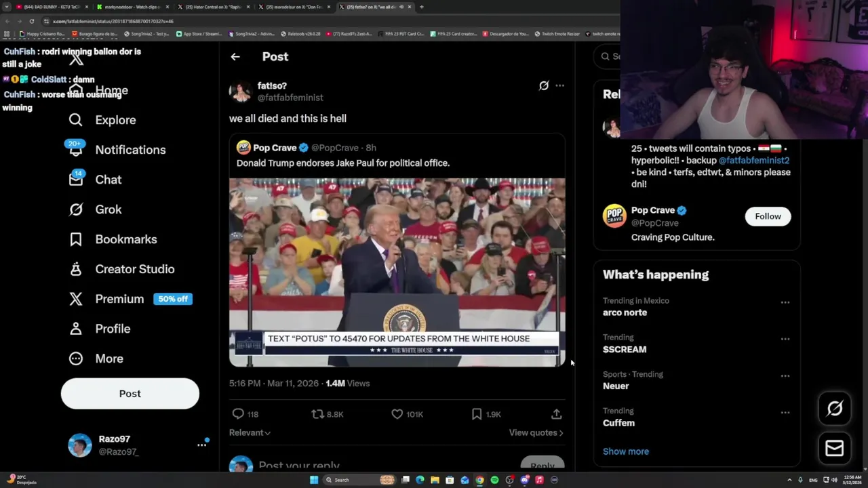868x488 pixels.
Task: Switch to the markynextdoor Watch clips tab
Action: pos(132,7)
